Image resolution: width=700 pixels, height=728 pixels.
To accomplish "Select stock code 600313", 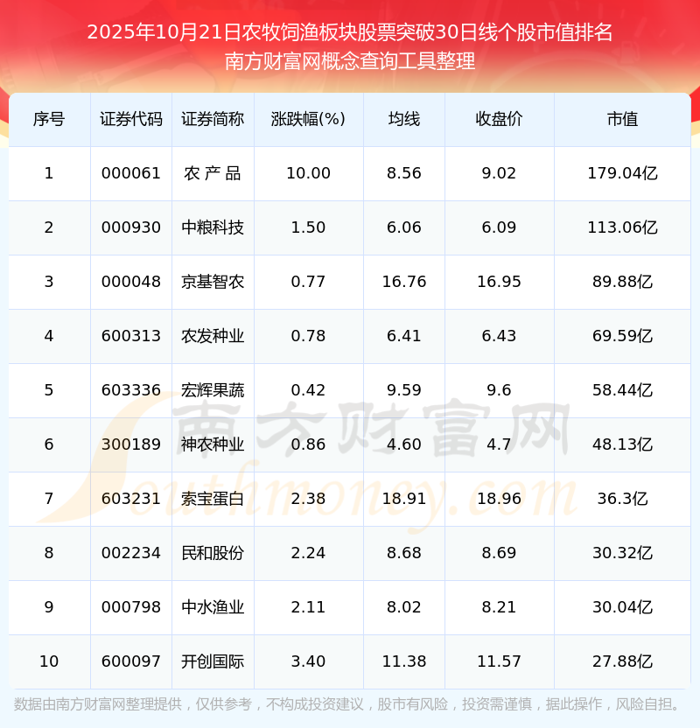I will pyautogui.click(x=131, y=336).
